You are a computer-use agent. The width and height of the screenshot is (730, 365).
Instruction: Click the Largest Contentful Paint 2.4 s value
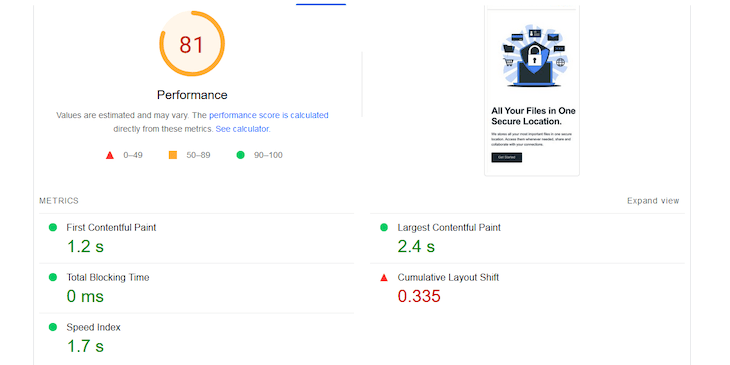416,246
